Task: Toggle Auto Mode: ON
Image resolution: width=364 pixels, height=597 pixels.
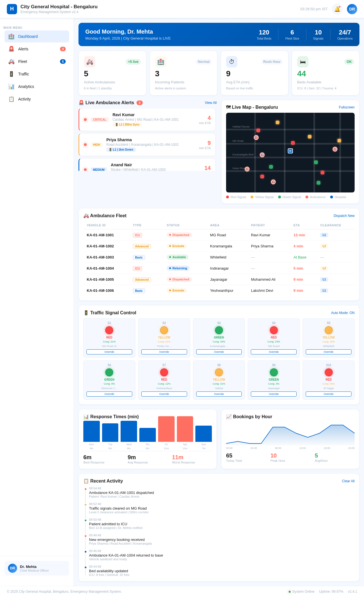Action: pyautogui.click(x=343, y=313)
